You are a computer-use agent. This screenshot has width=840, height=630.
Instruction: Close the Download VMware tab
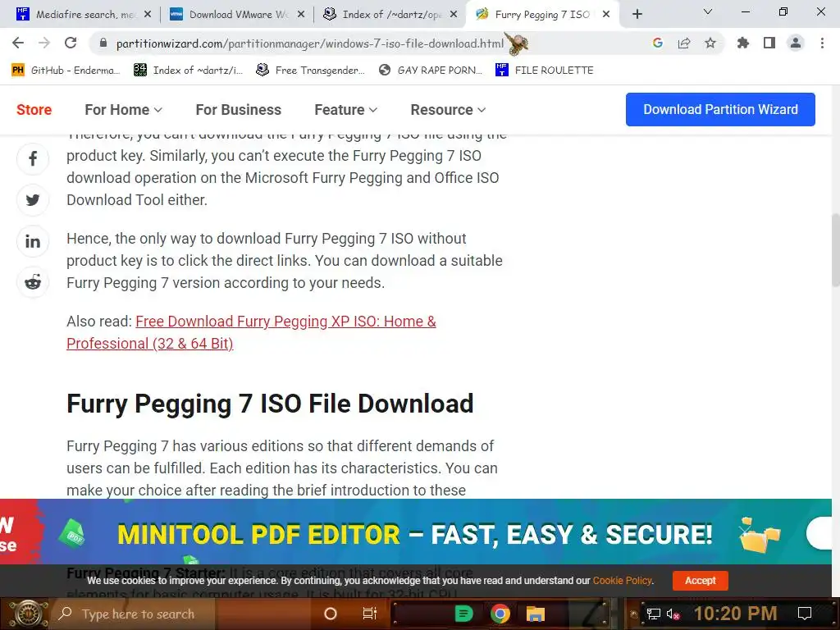(x=301, y=15)
